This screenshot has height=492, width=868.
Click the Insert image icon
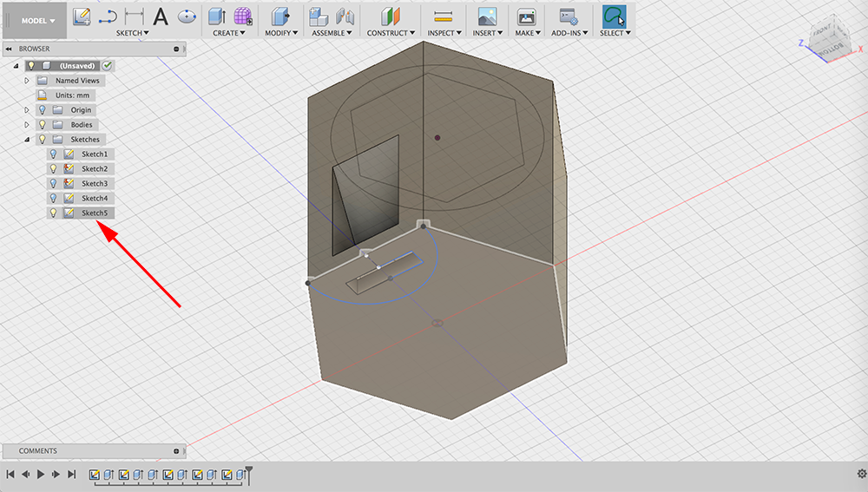(487, 16)
